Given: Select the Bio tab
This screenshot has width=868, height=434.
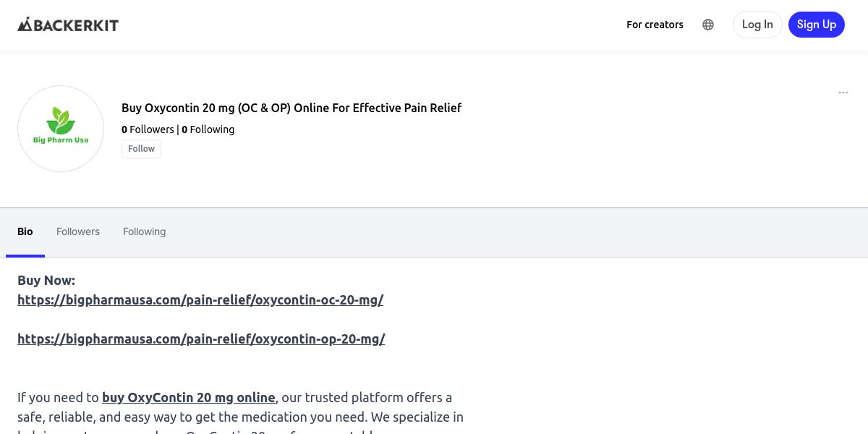Looking at the screenshot, I should [x=25, y=231].
